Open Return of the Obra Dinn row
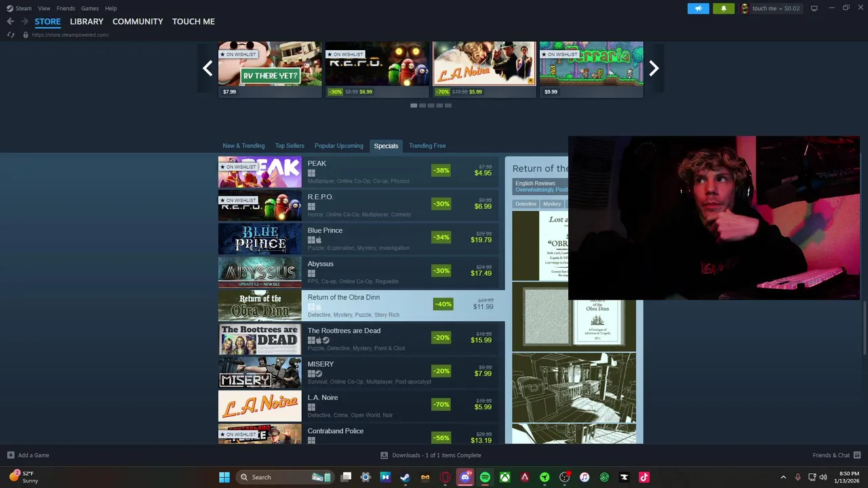This screenshot has height=488, width=868. 361,306
